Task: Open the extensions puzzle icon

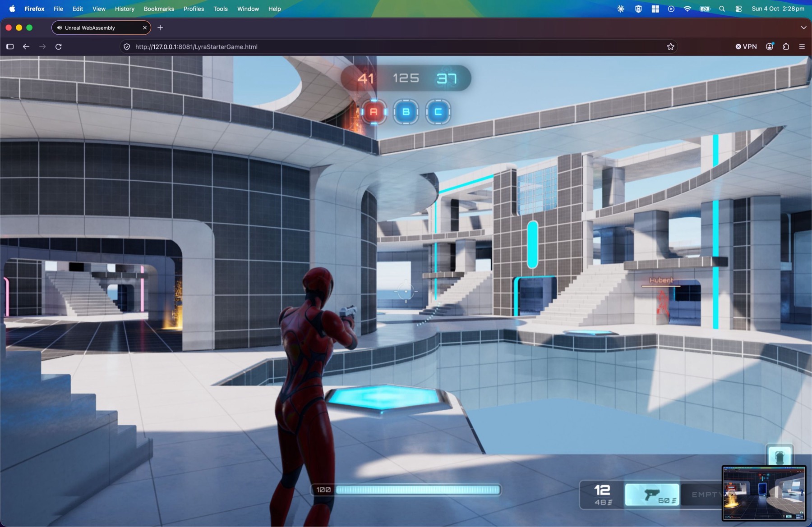Action: 786,46
